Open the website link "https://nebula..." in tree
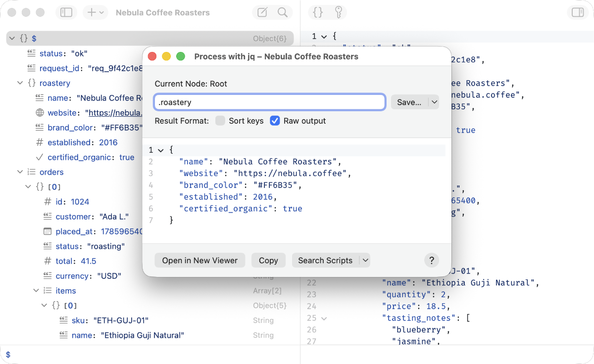The width and height of the screenshot is (594, 364). click(x=115, y=113)
